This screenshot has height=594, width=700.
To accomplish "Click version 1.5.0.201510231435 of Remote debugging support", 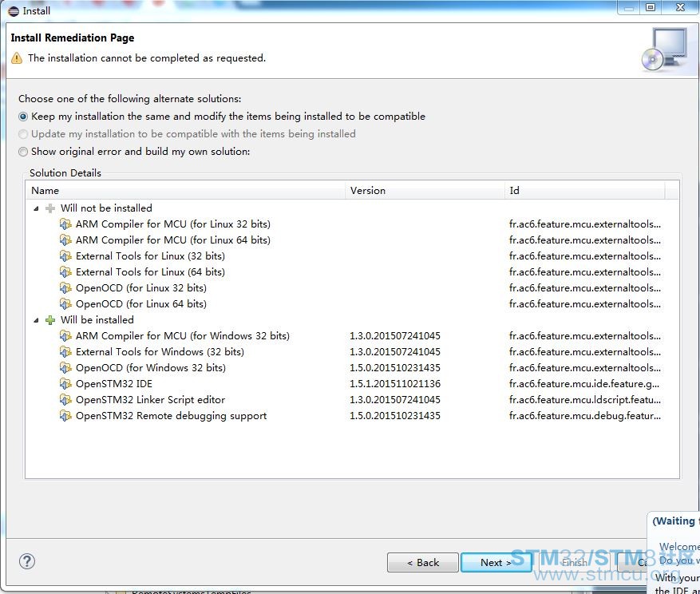I will point(395,416).
